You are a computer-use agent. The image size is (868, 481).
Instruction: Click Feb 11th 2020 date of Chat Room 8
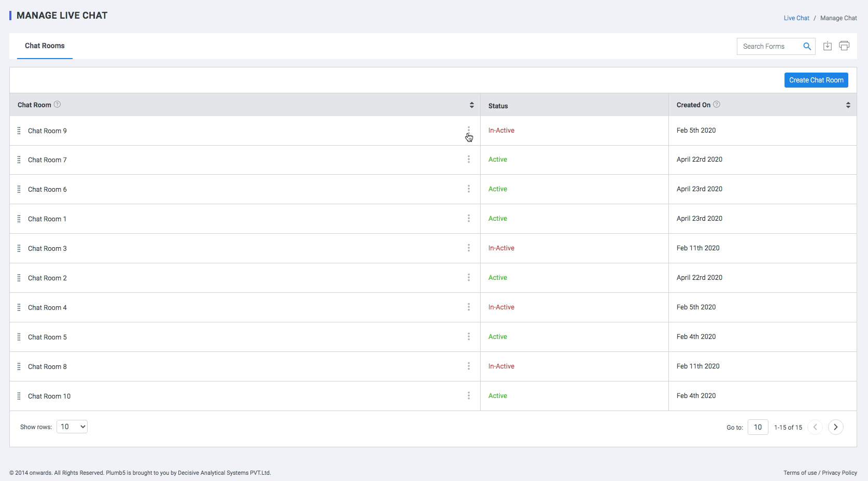[x=698, y=366]
